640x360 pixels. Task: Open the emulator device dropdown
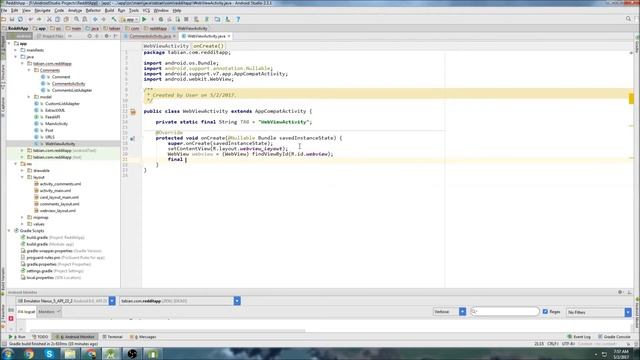tap(112, 301)
